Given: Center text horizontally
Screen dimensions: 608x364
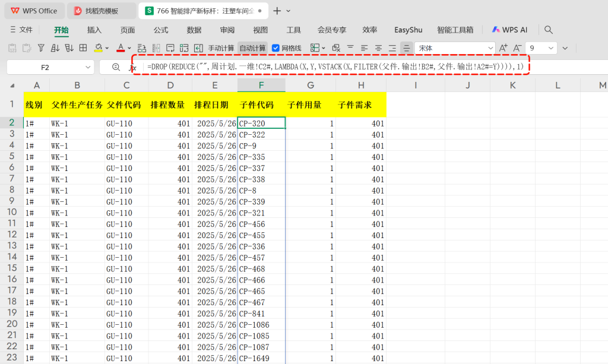Looking at the screenshot, I should [x=378, y=48].
